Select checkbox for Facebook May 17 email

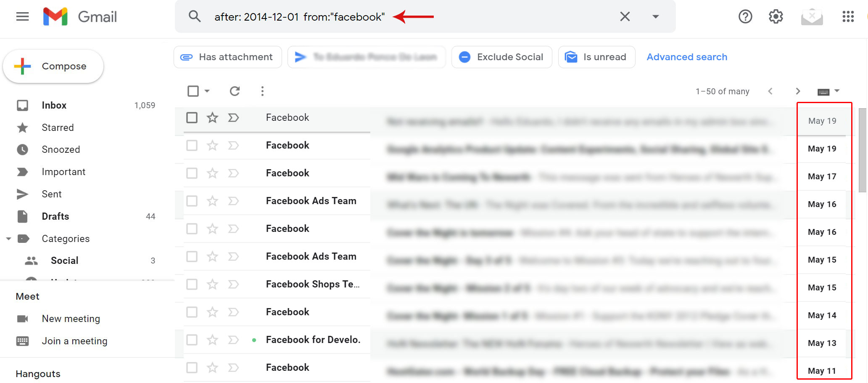[192, 173]
